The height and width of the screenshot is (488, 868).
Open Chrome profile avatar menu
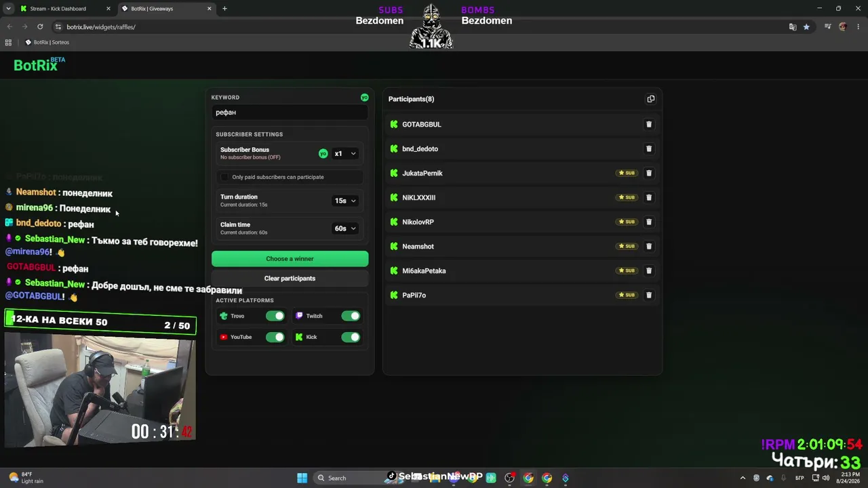click(843, 27)
